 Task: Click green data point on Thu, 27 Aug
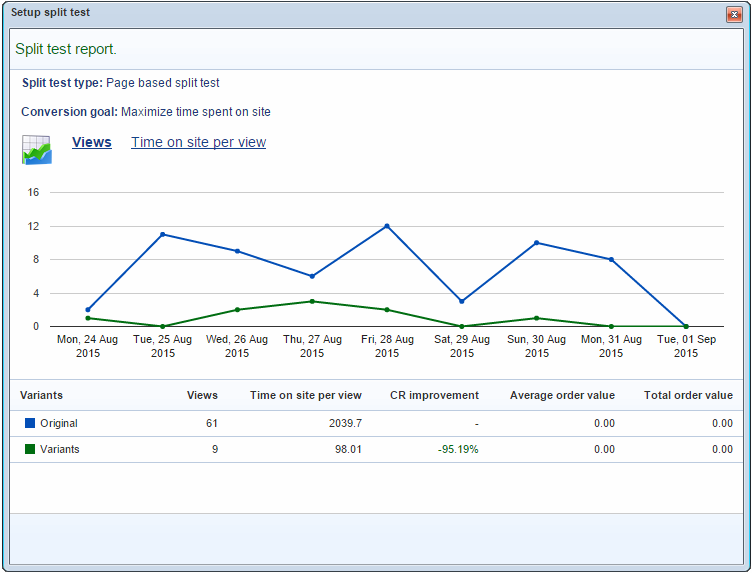click(x=312, y=301)
